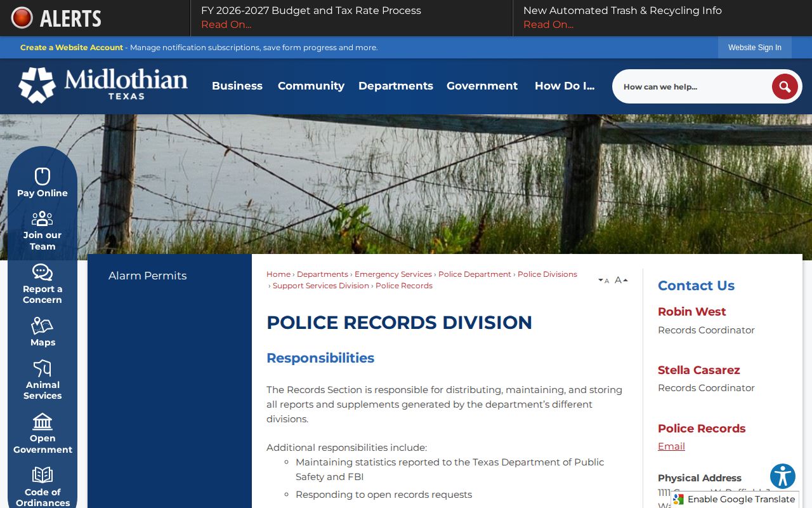Image resolution: width=812 pixels, height=508 pixels.
Task: Click the Police Divisions breadcrumb
Action: tap(547, 274)
